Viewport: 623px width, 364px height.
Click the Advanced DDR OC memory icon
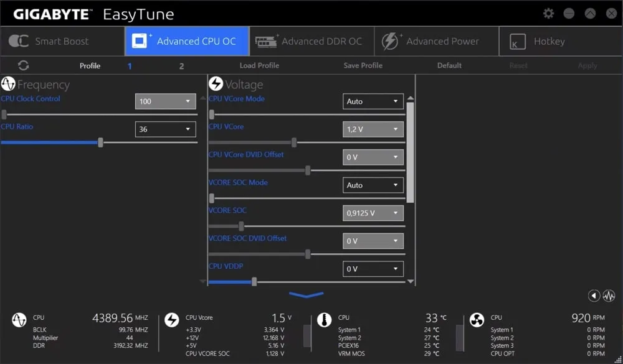coord(266,41)
